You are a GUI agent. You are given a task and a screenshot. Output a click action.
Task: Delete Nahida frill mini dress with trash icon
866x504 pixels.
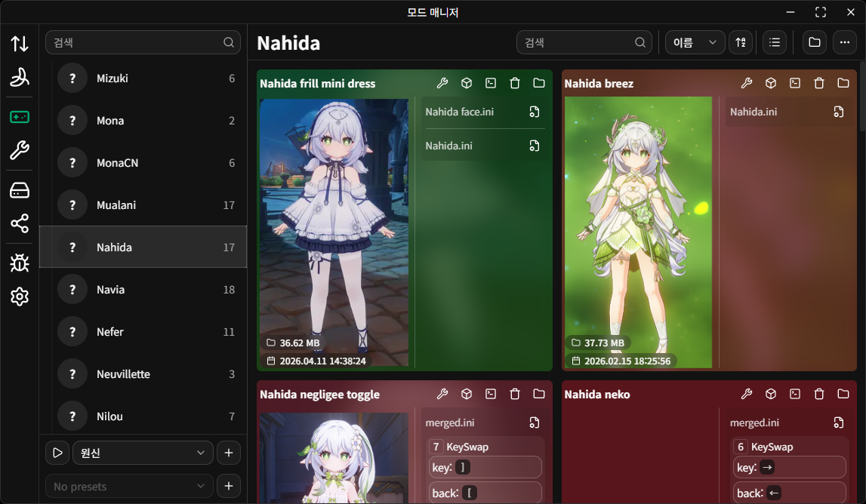click(515, 83)
